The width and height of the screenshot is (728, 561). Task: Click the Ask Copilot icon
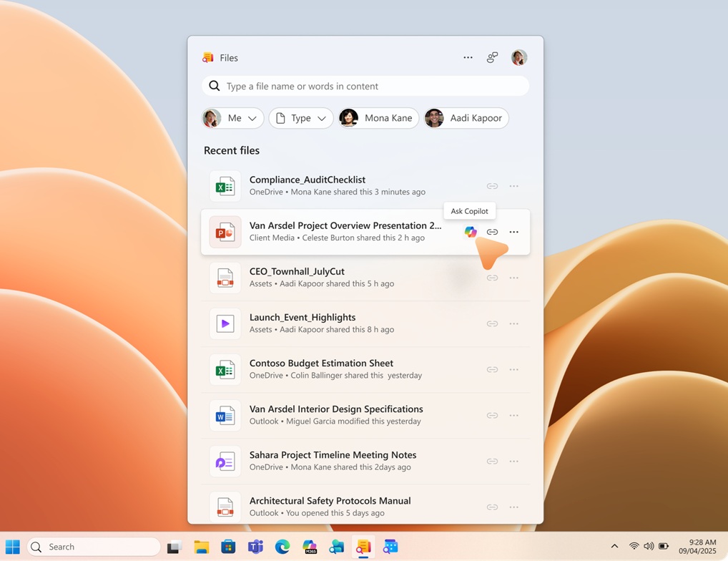tap(470, 232)
